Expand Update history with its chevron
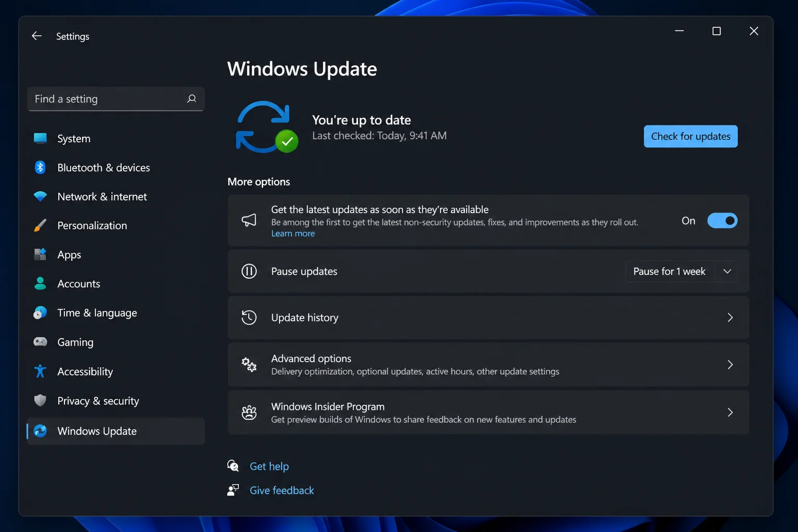Viewport: 798px width, 532px height. [730, 317]
